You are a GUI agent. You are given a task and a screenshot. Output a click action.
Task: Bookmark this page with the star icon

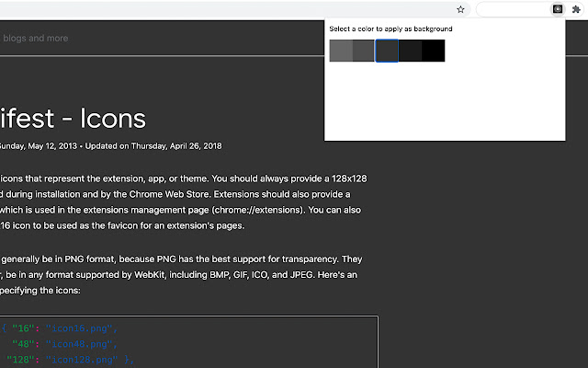[x=460, y=9]
